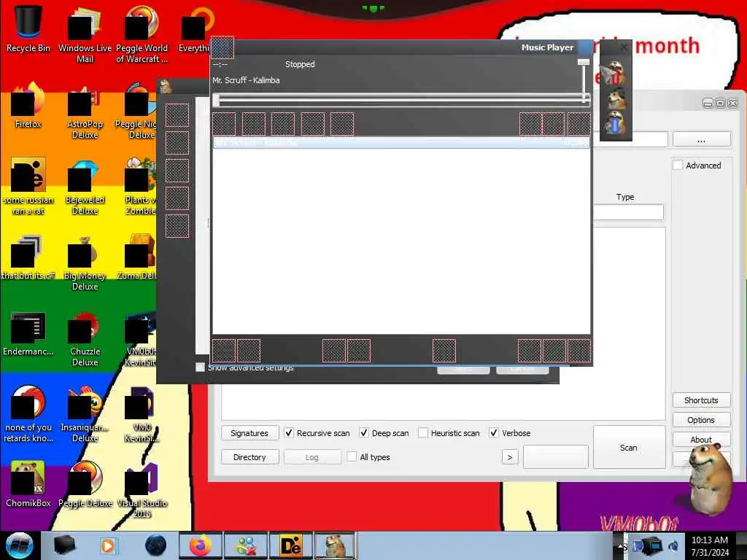This screenshot has height=560, width=747.
Task: Click the '...' browse button
Action: 701,140
